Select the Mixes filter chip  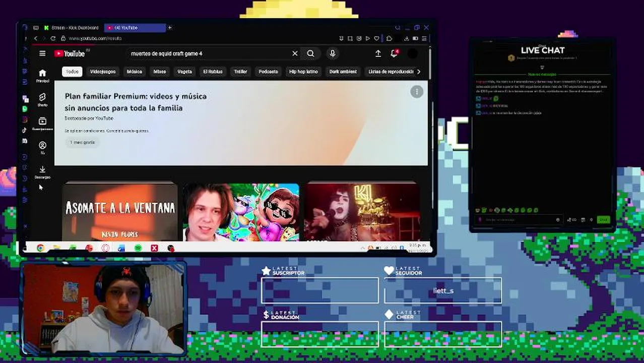coord(160,72)
